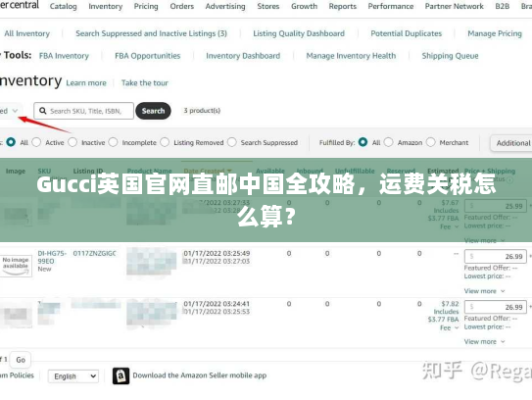The height and width of the screenshot is (400, 532).
Task: Open Listing Quality Dashboard
Action: click(x=299, y=33)
